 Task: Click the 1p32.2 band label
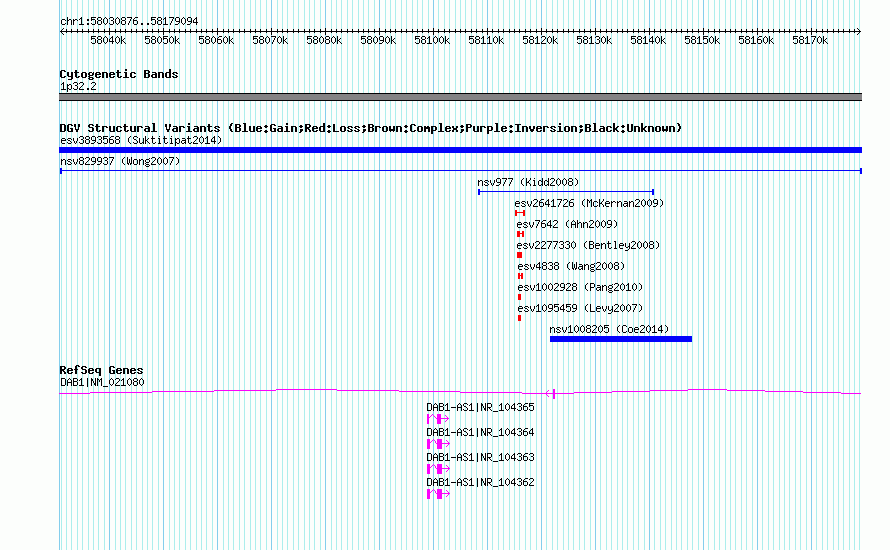[78, 86]
